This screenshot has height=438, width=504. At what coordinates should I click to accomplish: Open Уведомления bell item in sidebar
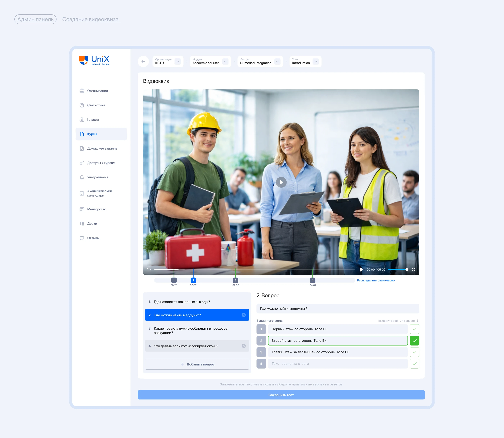point(98,177)
